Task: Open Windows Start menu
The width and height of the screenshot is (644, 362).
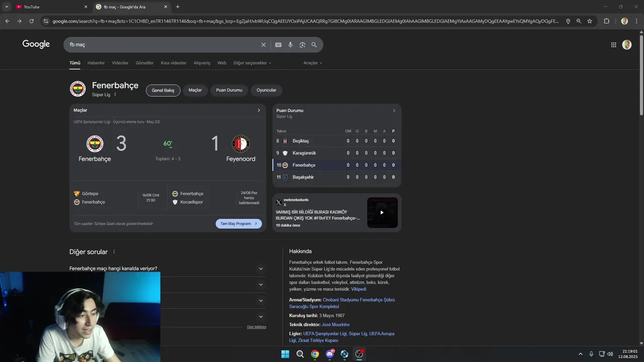Action: click(x=285, y=354)
